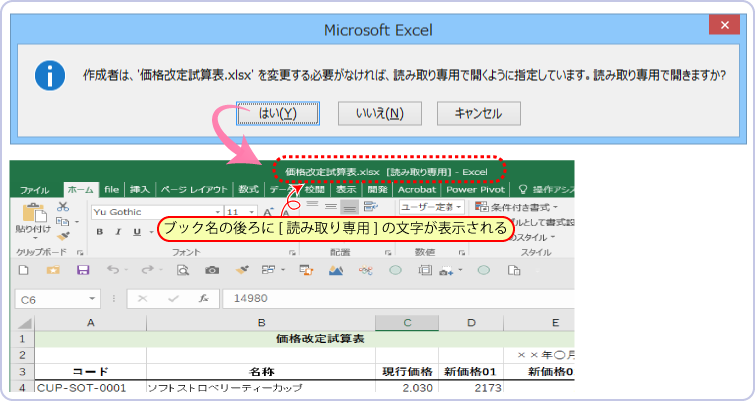Click the cut scissors icon
Screen dimensions: 755x401
[x=63, y=207]
